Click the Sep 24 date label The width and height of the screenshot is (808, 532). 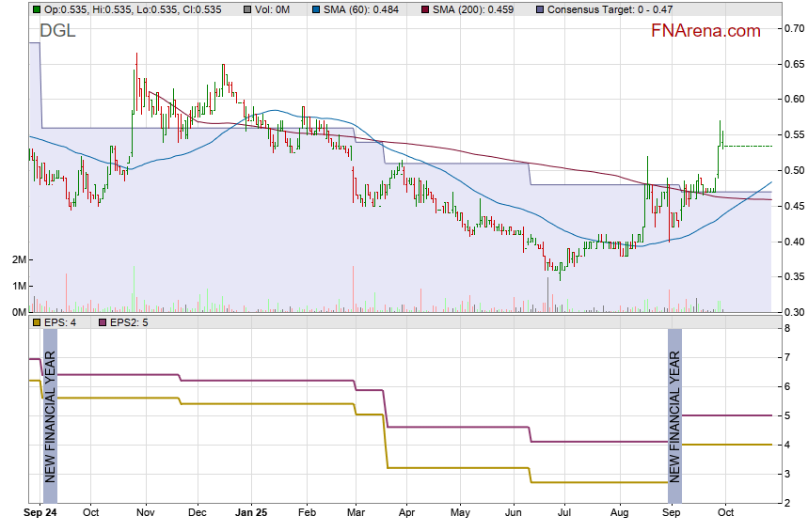click(x=40, y=513)
